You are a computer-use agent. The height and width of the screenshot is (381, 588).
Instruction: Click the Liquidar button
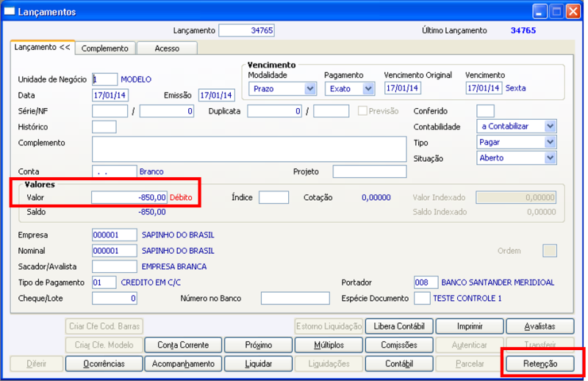(x=259, y=364)
